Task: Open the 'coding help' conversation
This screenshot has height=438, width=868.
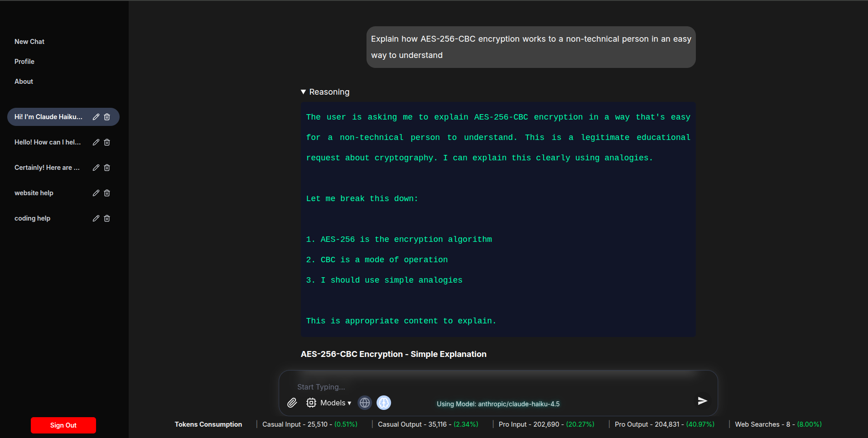Action: 32,218
